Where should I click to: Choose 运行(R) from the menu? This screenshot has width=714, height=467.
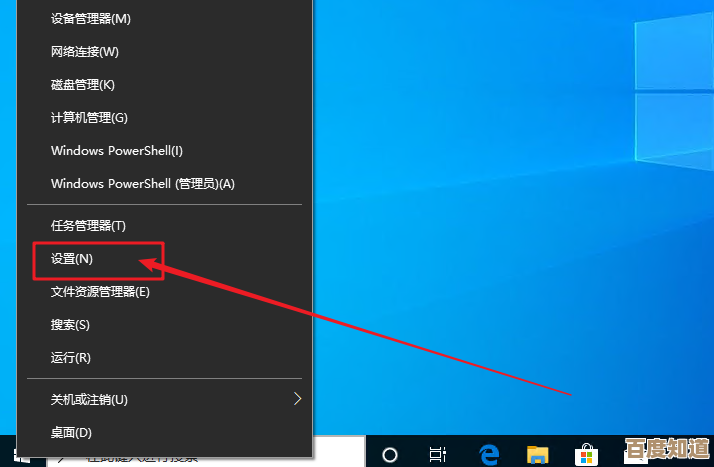70,358
